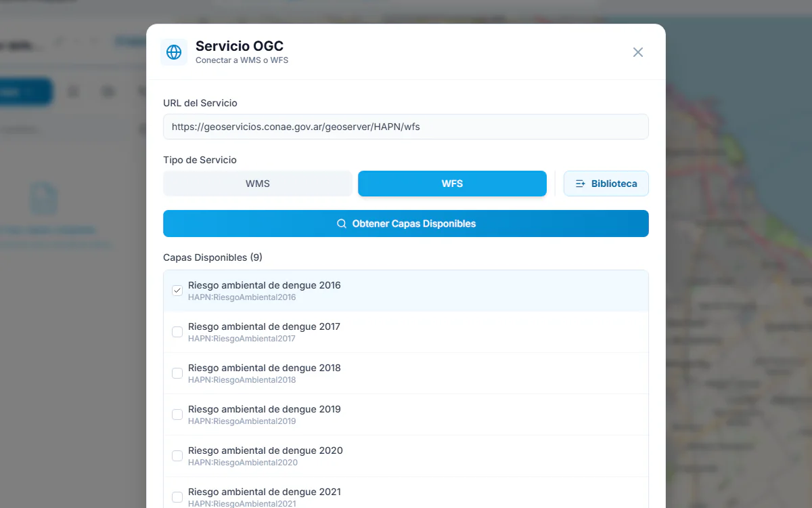Open the Biblioteca library
The width and height of the screenshot is (812, 508).
pyautogui.click(x=606, y=184)
